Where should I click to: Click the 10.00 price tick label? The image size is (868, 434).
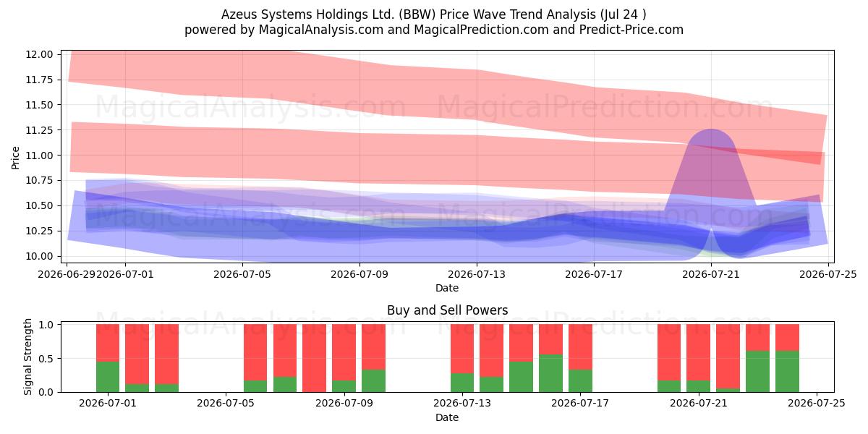pyautogui.click(x=40, y=256)
